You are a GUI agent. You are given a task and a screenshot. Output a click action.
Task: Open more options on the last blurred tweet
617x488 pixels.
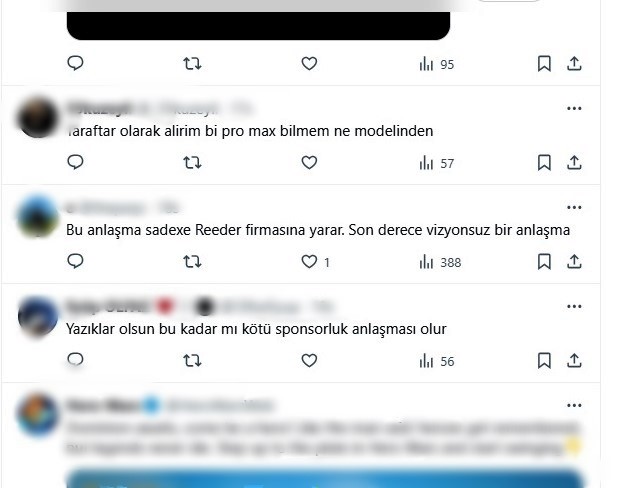574,406
